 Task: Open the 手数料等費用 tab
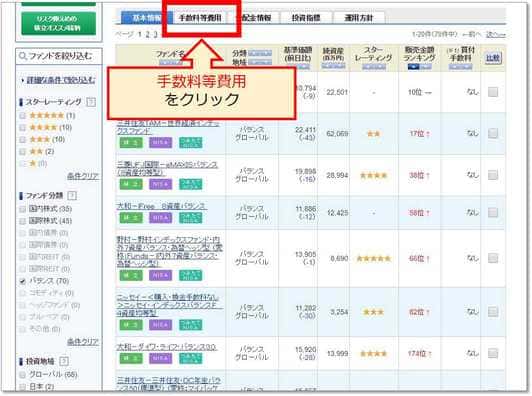point(200,18)
